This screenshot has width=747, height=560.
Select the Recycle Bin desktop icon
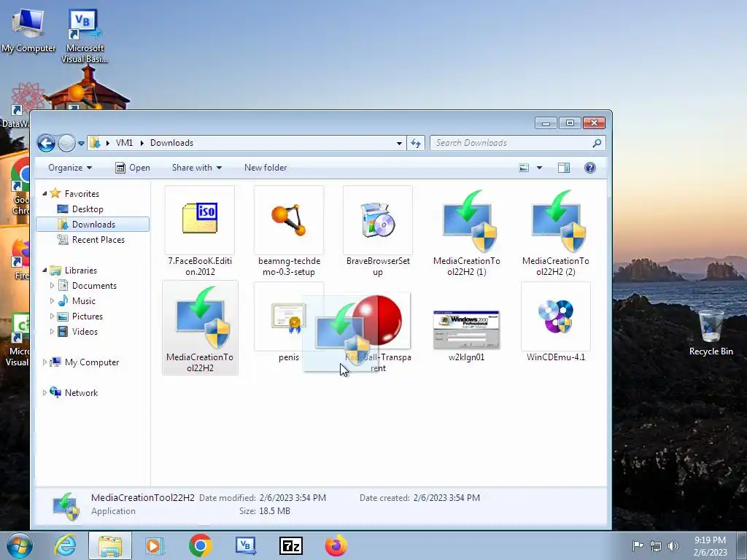pos(711,332)
